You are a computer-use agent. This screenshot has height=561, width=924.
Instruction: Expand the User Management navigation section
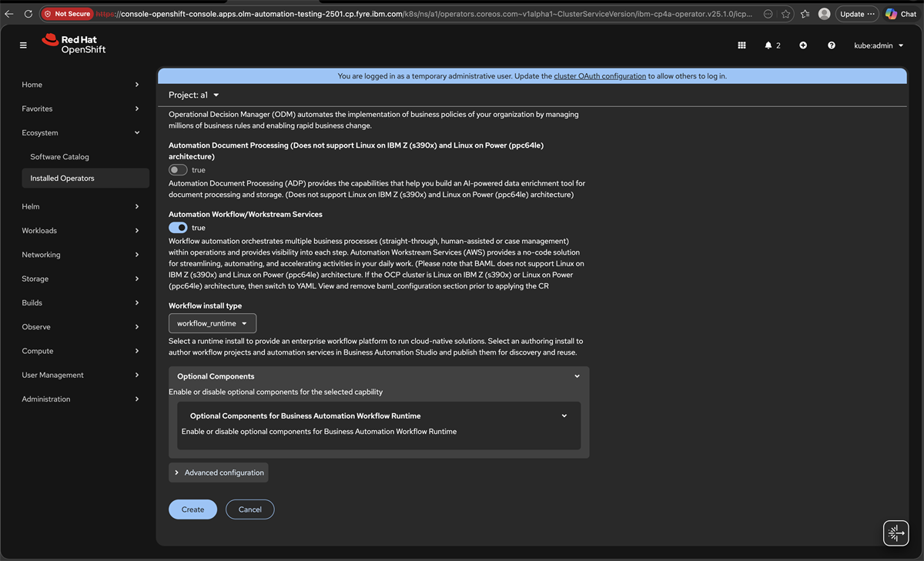coord(81,375)
